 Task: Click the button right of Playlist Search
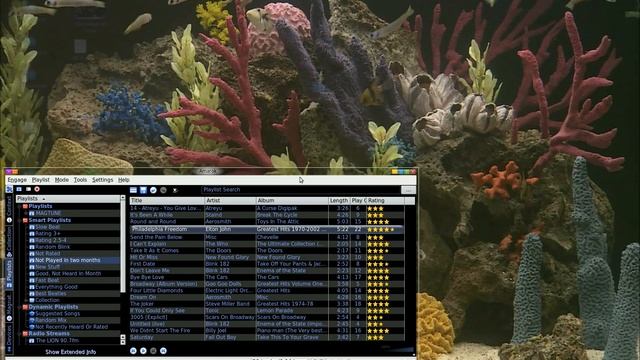tap(408, 190)
